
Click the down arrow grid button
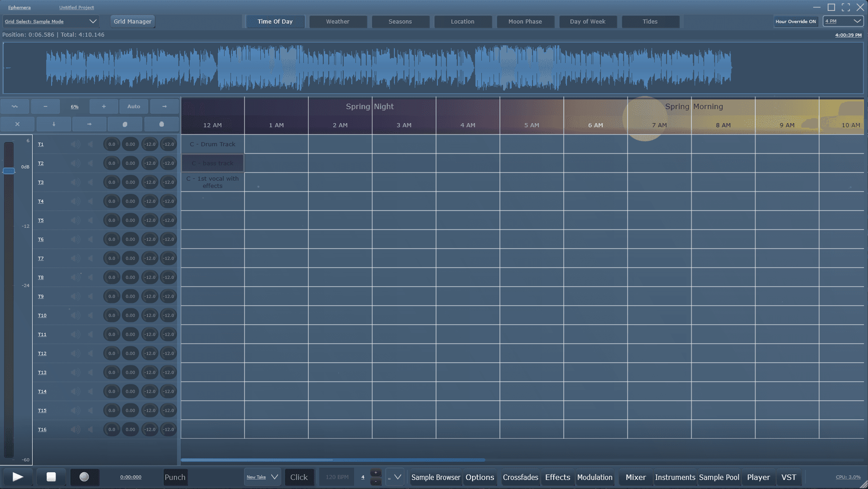[x=53, y=124]
